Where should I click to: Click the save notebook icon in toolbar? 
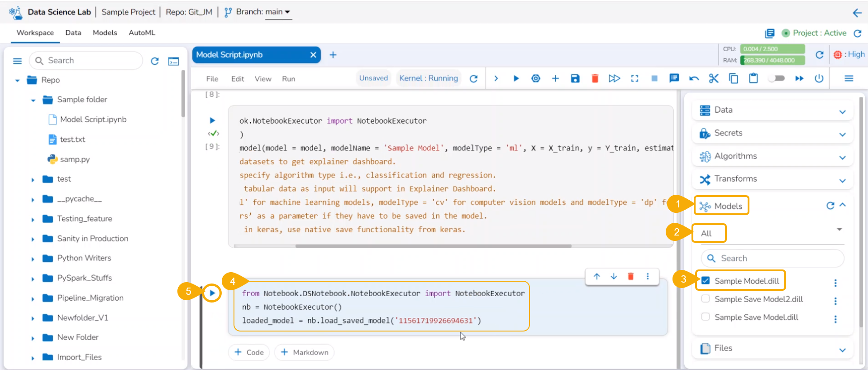(x=575, y=78)
